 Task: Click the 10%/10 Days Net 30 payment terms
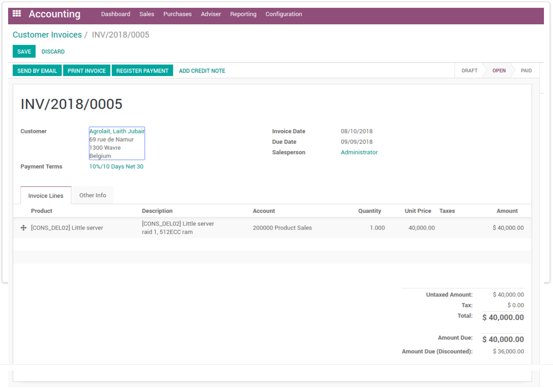coord(116,166)
